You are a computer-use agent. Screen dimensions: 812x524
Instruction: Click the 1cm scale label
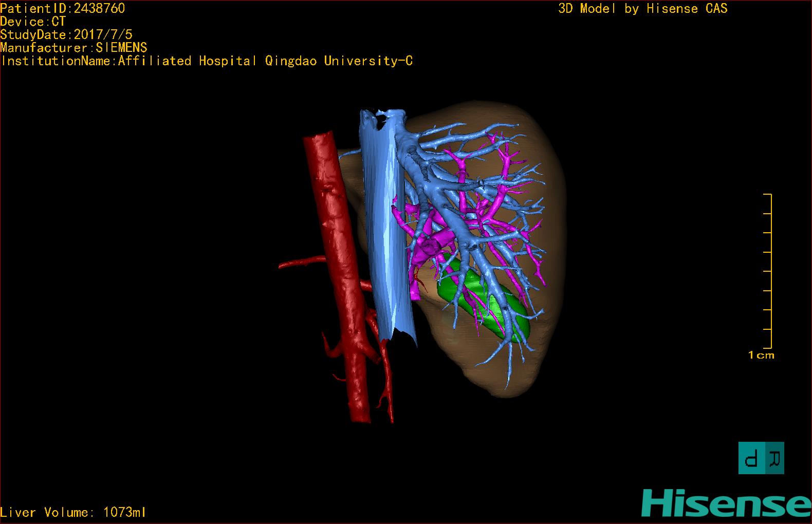[x=761, y=355]
